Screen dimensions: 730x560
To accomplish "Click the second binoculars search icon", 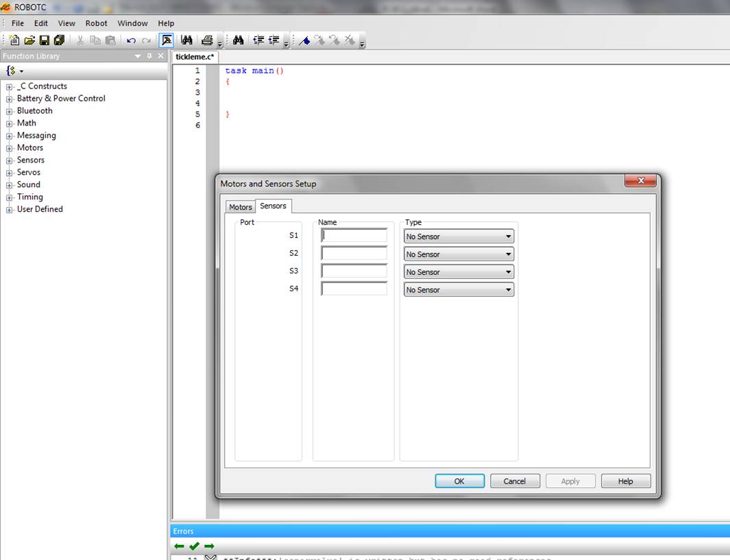I will (x=239, y=40).
